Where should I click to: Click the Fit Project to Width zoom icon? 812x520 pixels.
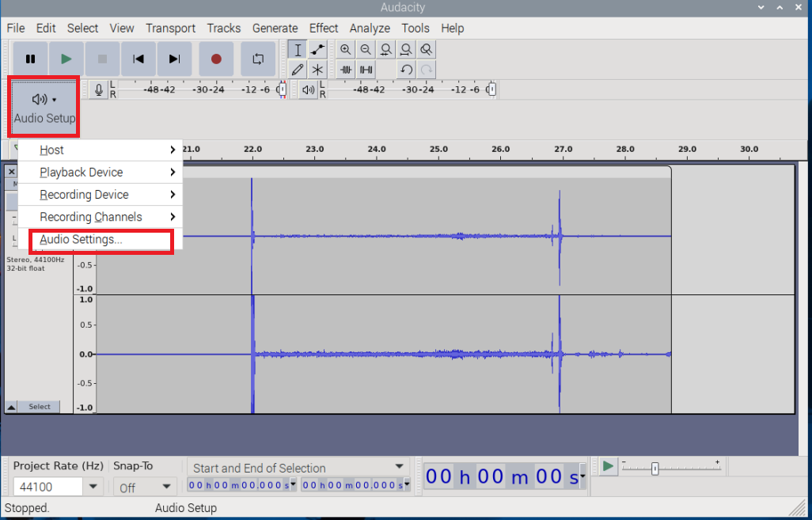(406, 50)
